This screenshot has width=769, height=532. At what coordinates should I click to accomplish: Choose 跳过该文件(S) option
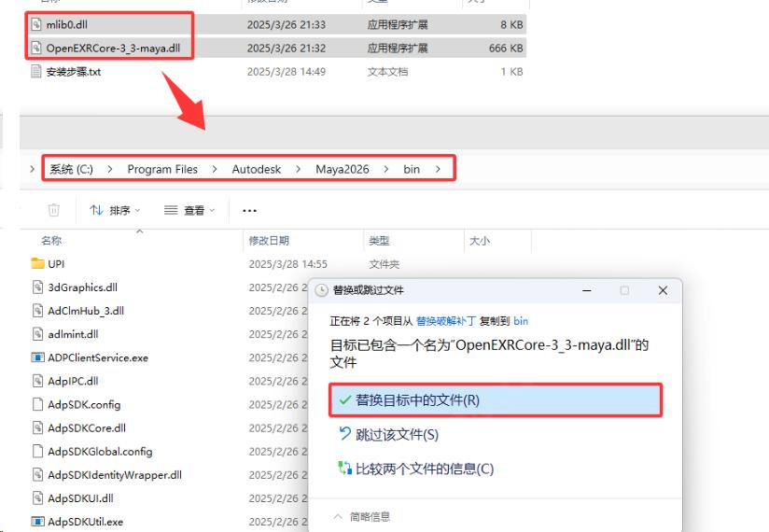tap(397, 434)
